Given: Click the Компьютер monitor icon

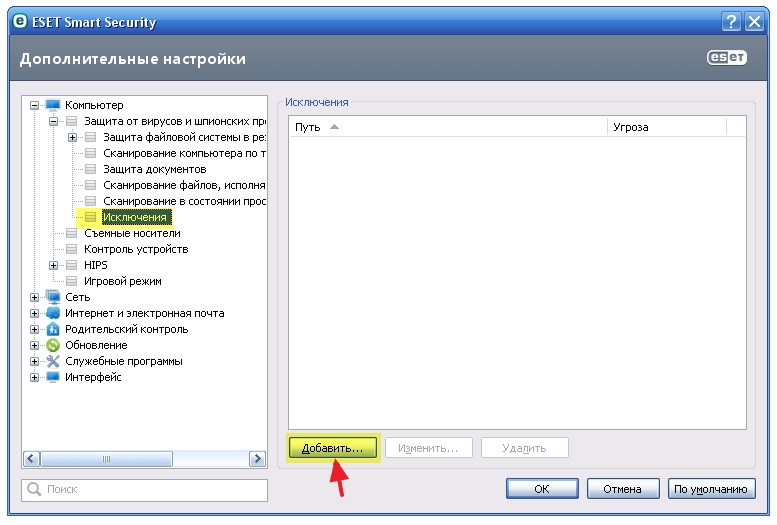Looking at the screenshot, I should (x=53, y=105).
